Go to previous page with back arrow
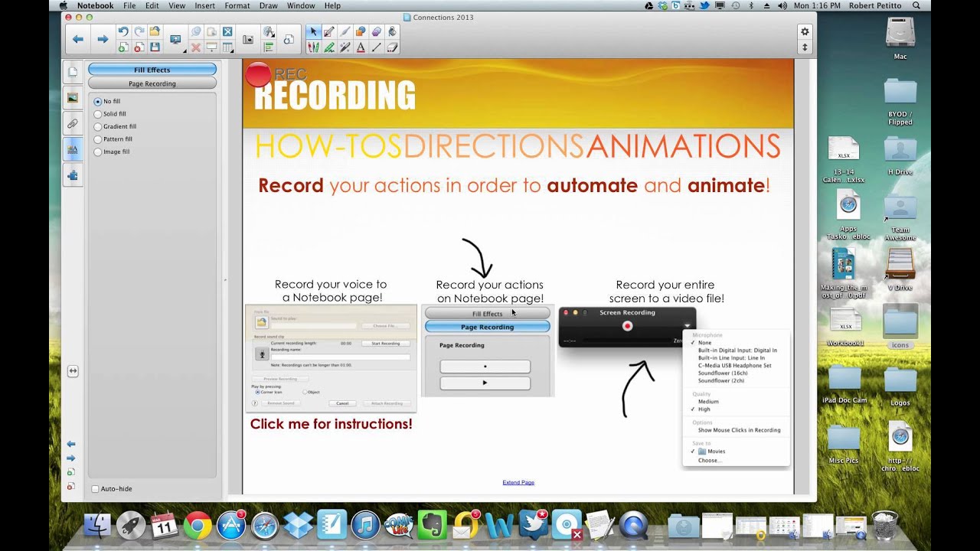980x551 pixels. [x=77, y=39]
